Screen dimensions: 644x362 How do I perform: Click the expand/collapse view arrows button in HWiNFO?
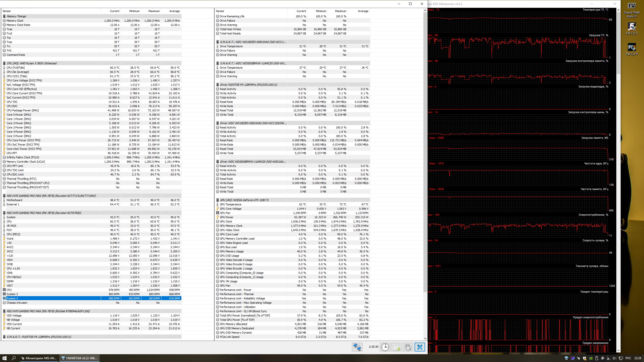pyautogui.click(x=357, y=347)
